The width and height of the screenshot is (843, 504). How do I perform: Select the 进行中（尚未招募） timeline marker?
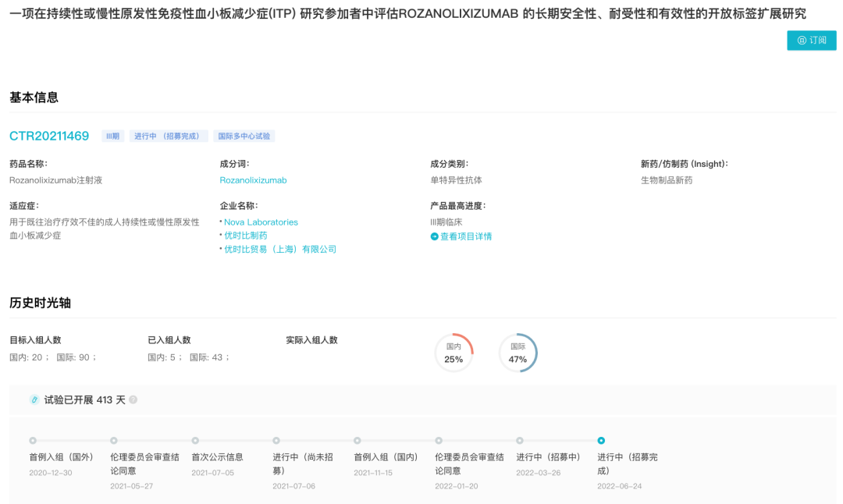[x=276, y=441]
